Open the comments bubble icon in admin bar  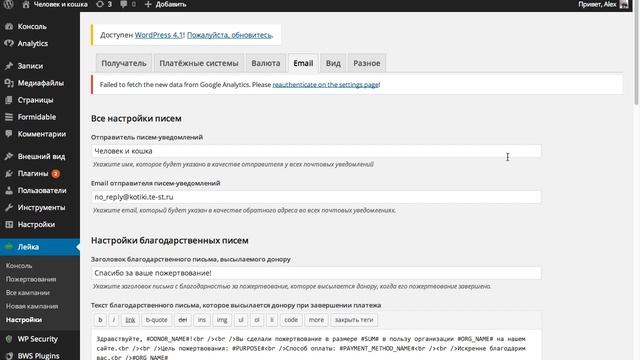tap(124, 4)
